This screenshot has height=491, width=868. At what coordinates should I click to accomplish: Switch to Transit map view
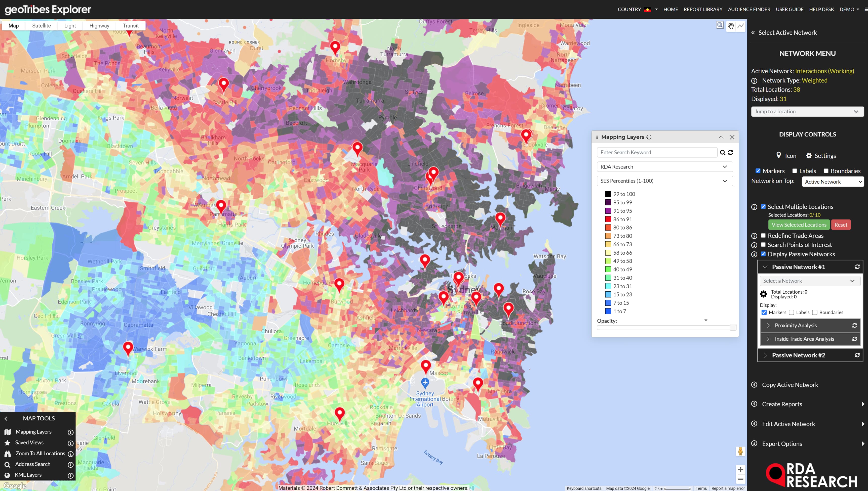(131, 26)
